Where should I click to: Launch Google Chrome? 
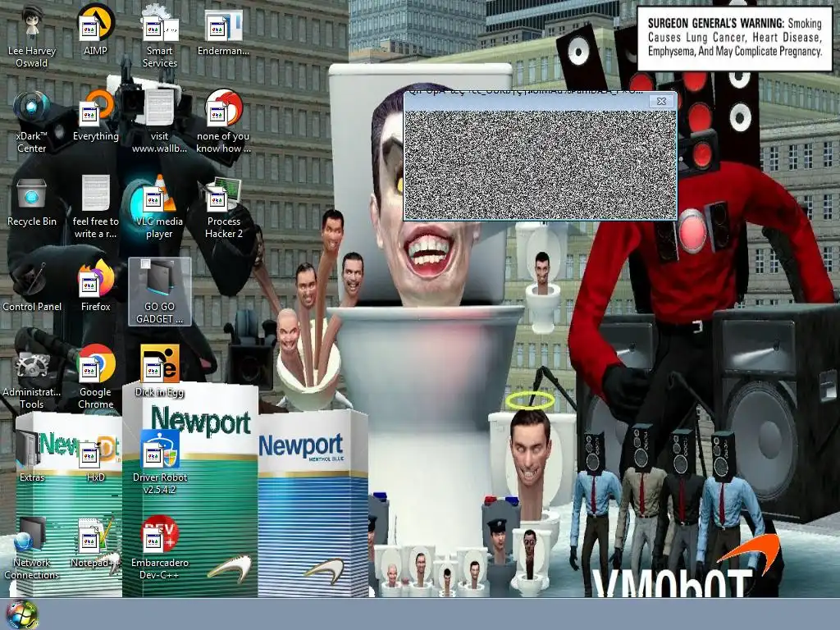pos(95,378)
